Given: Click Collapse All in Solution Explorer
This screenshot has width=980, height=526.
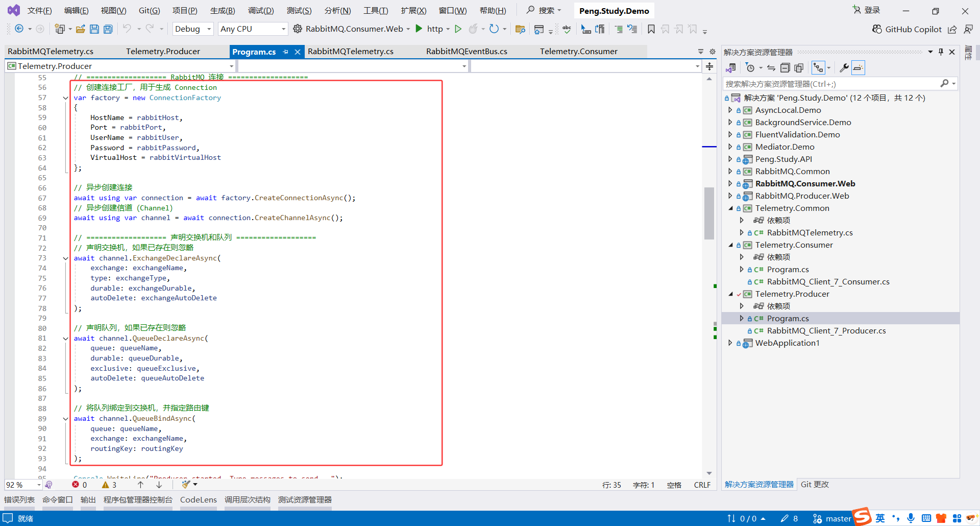Looking at the screenshot, I should [x=785, y=68].
